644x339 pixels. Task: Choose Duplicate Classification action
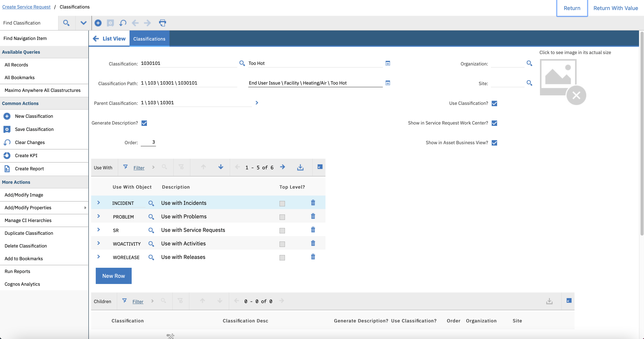coord(29,233)
